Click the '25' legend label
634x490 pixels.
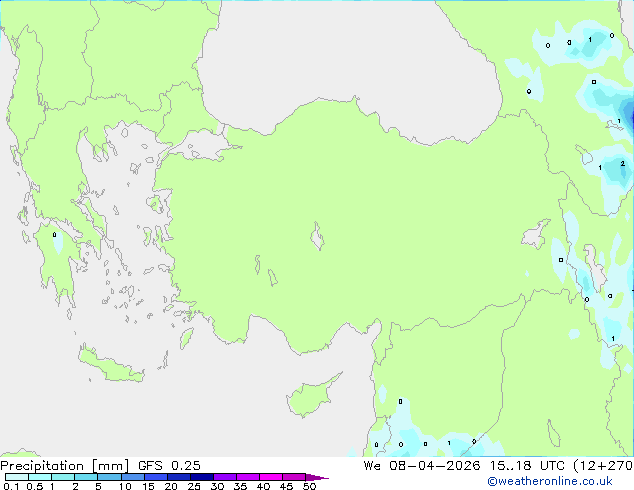click(x=194, y=486)
